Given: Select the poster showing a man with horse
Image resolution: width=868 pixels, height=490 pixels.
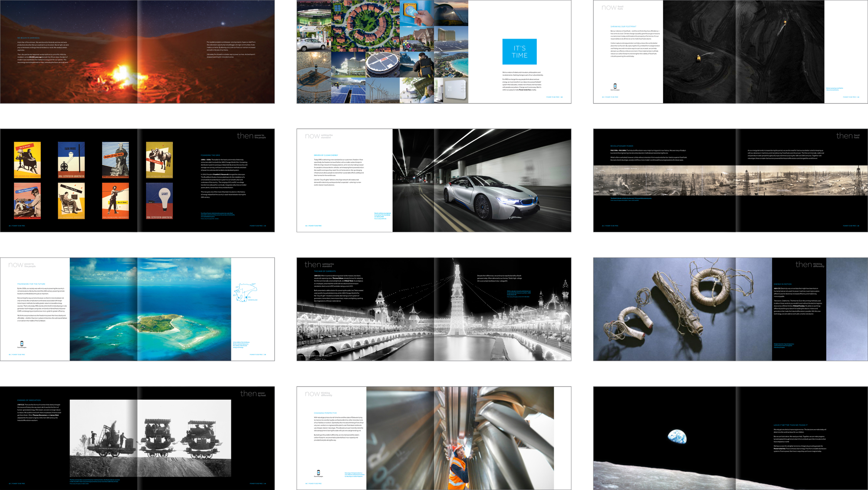Looking at the screenshot, I should pos(159,160).
